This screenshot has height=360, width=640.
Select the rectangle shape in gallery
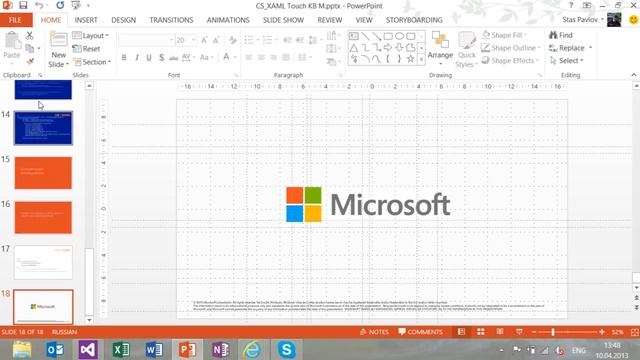(388, 36)
